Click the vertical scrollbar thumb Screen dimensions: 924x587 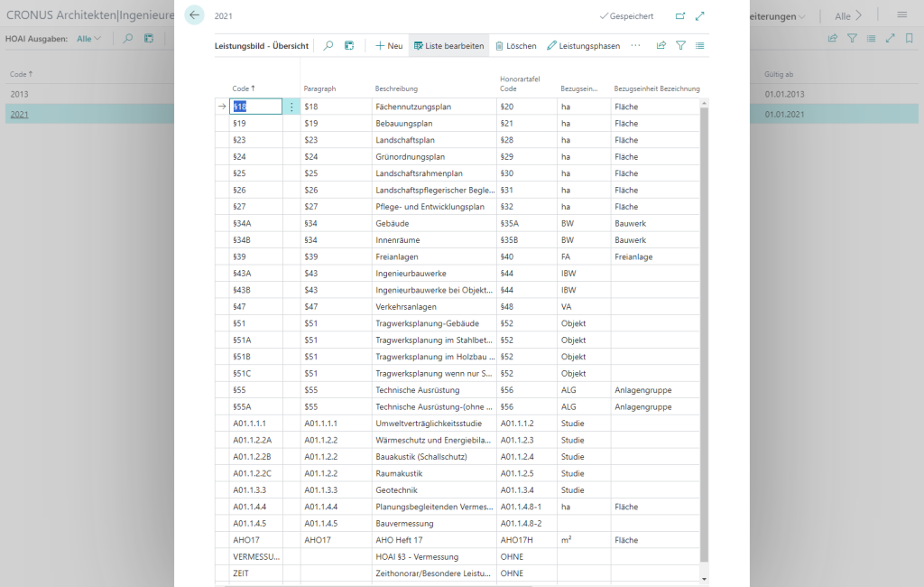point(704,334)
